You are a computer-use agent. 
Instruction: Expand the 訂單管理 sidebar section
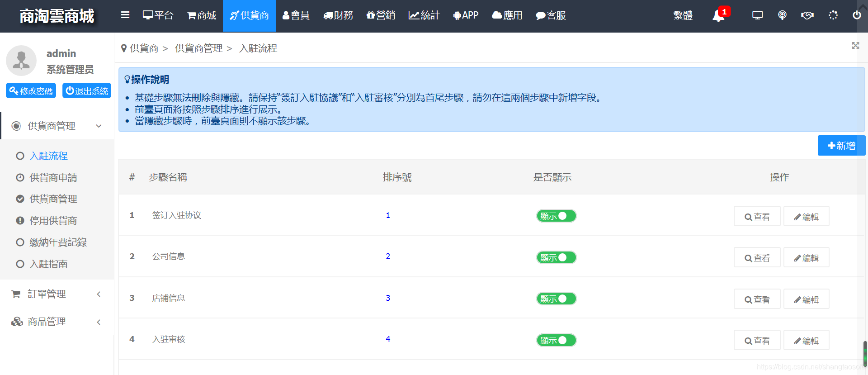coord(57,294)
